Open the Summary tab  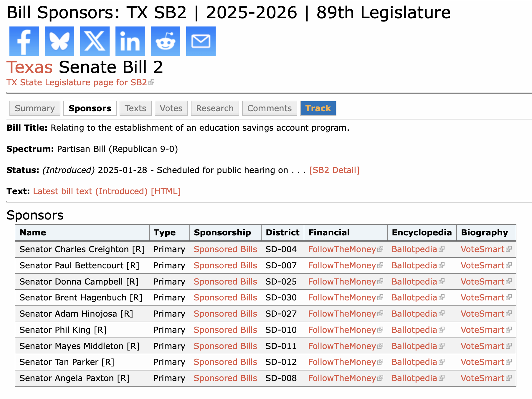[x=35, y=108]
